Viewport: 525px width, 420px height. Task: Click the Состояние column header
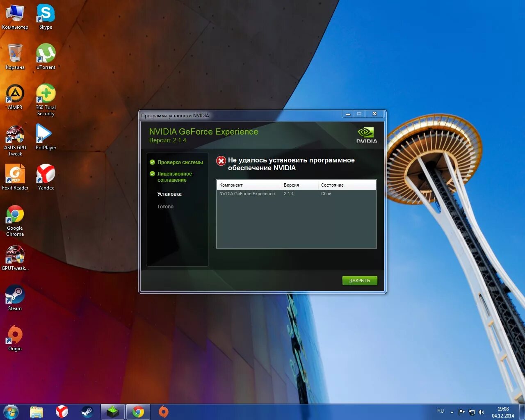[x=347, y=185]
